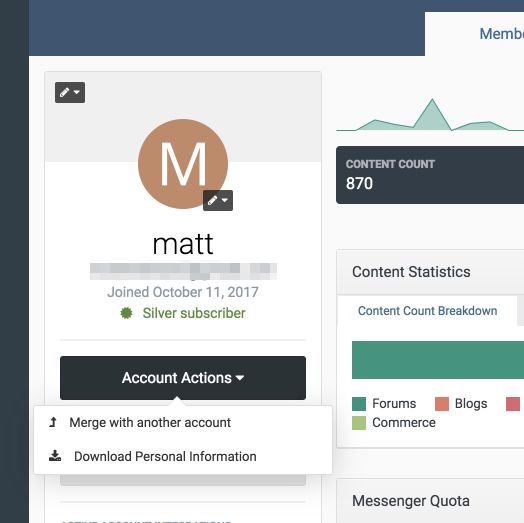This screenshot has width=524, height=523.
Task: Toggle the Blogs legend color swatch
Action: pos(442,404)
